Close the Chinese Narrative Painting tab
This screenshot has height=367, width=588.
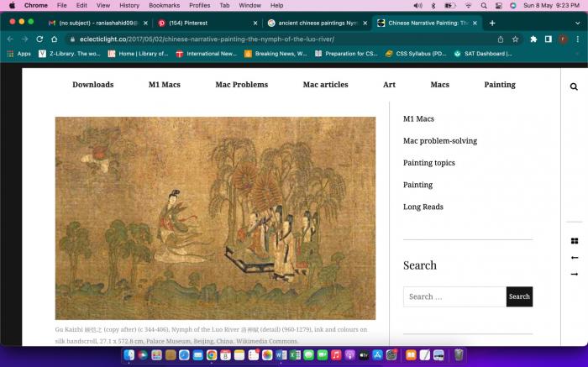pos(475,23)
